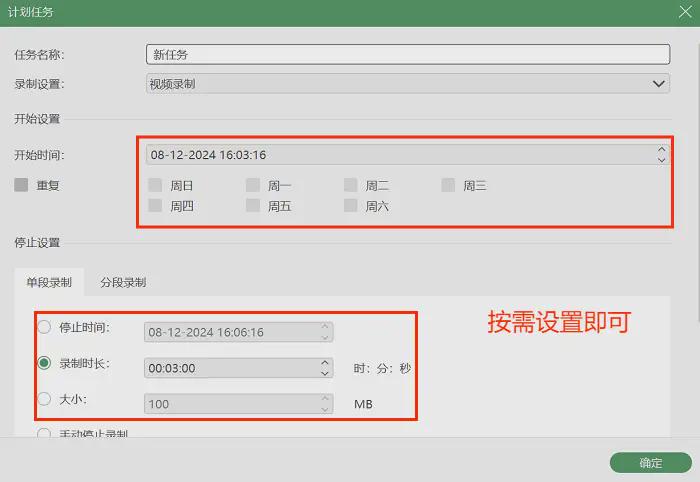Select the 大小 radio button
The image size is (700, 482).
(44, 399)
